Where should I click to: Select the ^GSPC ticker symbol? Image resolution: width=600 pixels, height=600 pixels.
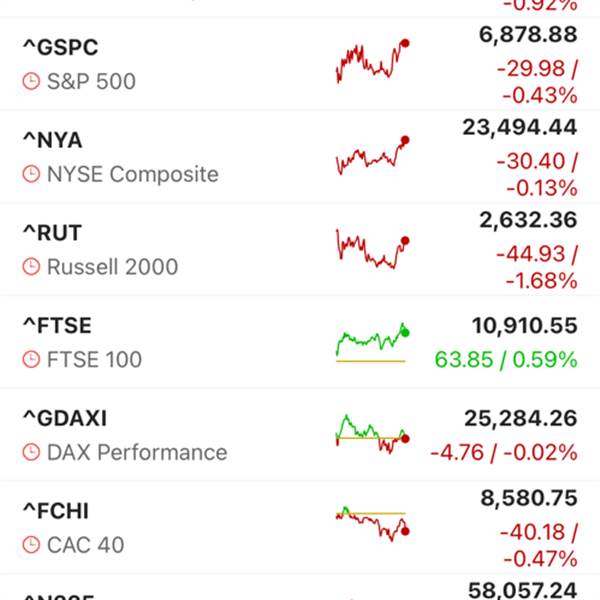[60, 47]
